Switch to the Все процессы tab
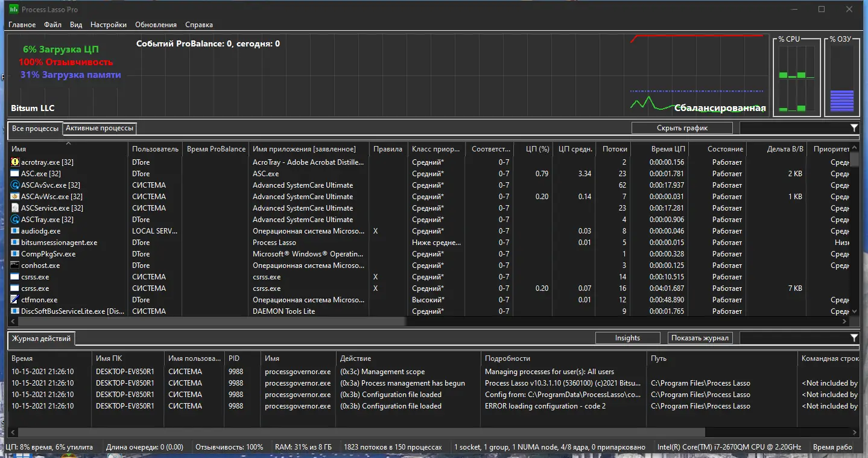Image resolution: width=868 pixels, height=458 pixels. coord(36,129)
